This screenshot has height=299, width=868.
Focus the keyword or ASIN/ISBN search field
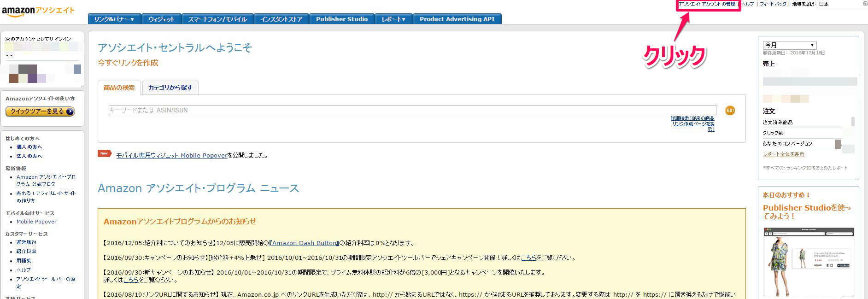pyautogui.click(x=412, y=110)
